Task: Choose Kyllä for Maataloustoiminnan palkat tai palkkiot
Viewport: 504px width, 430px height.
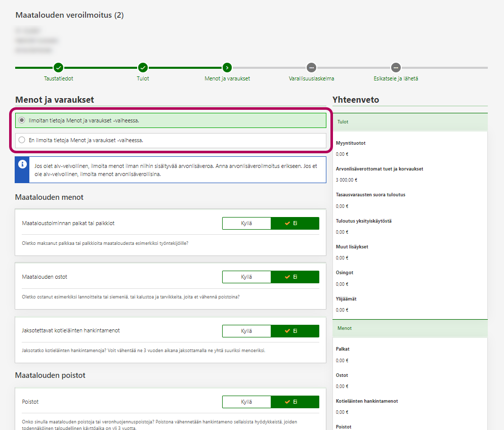Action: [246, 223]
